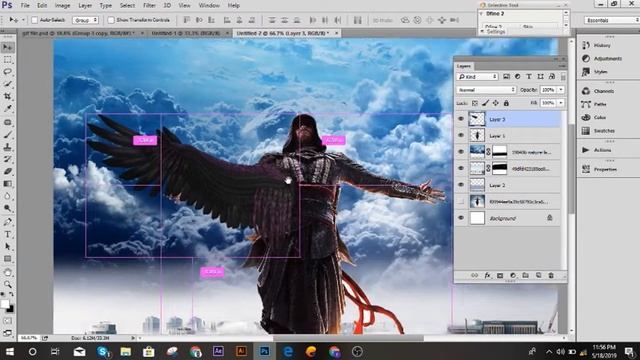Click Link layers chain icon
Screen dimensions: 640x360
pos(474,276)
